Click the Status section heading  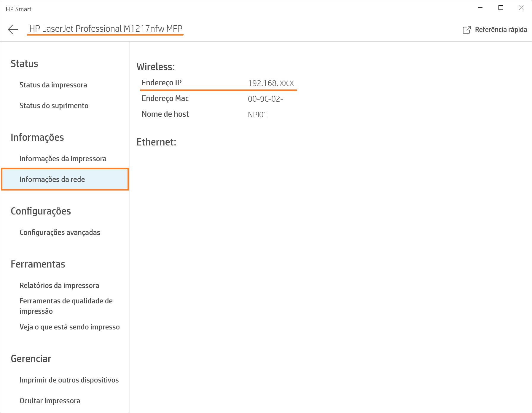(x=24, y=64)
